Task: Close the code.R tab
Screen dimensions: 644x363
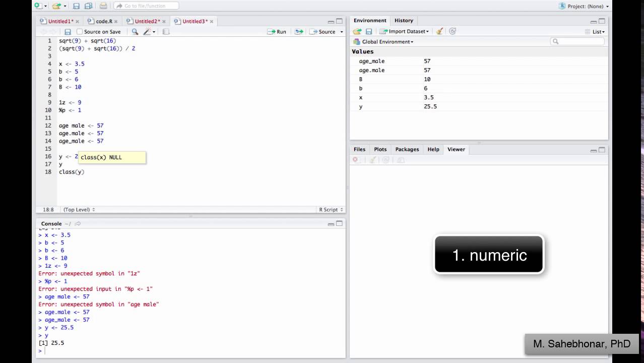Action: (x=116, y=21)
